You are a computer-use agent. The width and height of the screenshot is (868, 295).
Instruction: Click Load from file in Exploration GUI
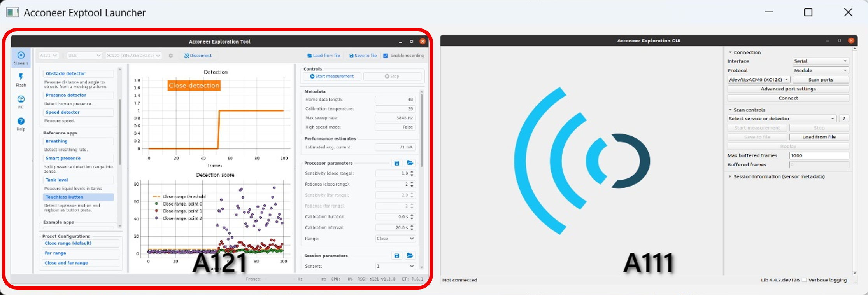pos(819,137)
